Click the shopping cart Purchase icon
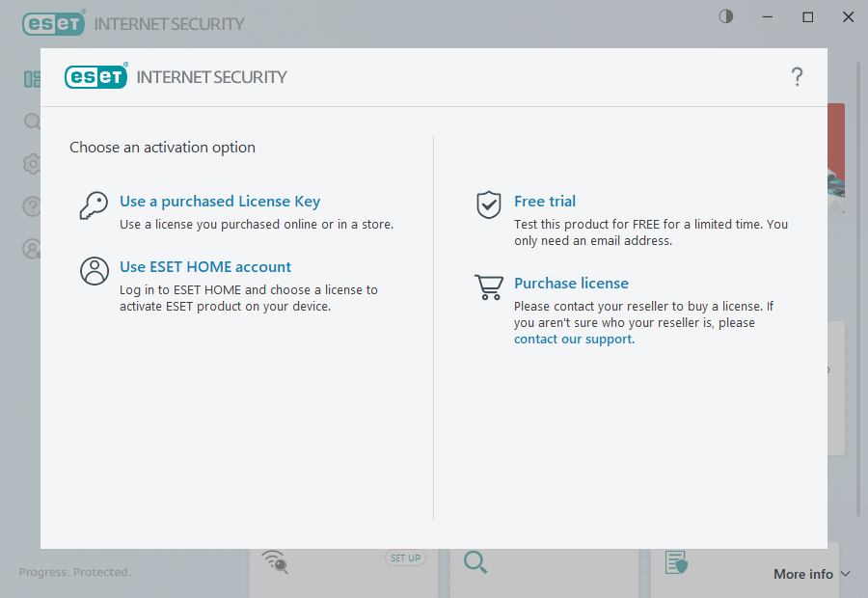868x598 pixels. [489, 286]
